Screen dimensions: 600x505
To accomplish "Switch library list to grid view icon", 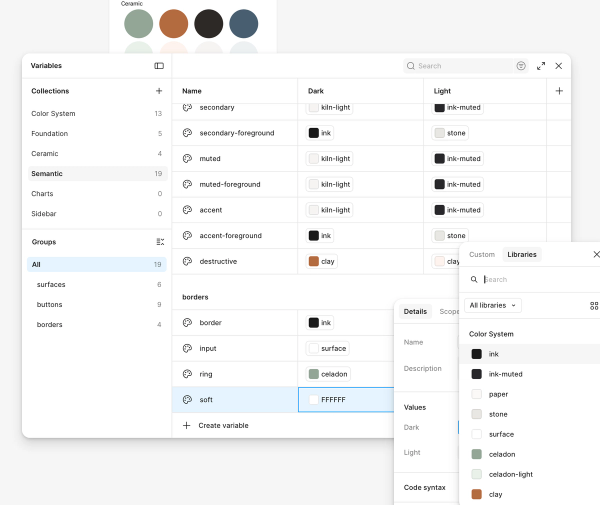I will [x=594, y=306].
